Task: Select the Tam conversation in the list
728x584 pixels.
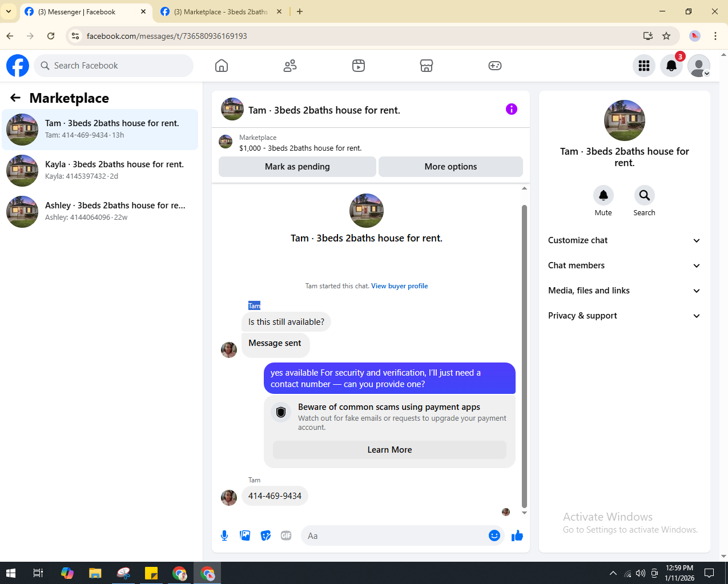Action: [x=100, y=130]
